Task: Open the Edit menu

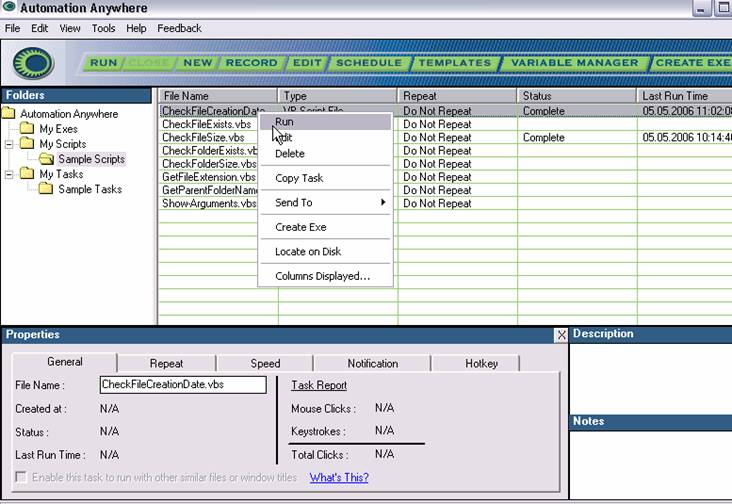Action: (x=40, y=28)
